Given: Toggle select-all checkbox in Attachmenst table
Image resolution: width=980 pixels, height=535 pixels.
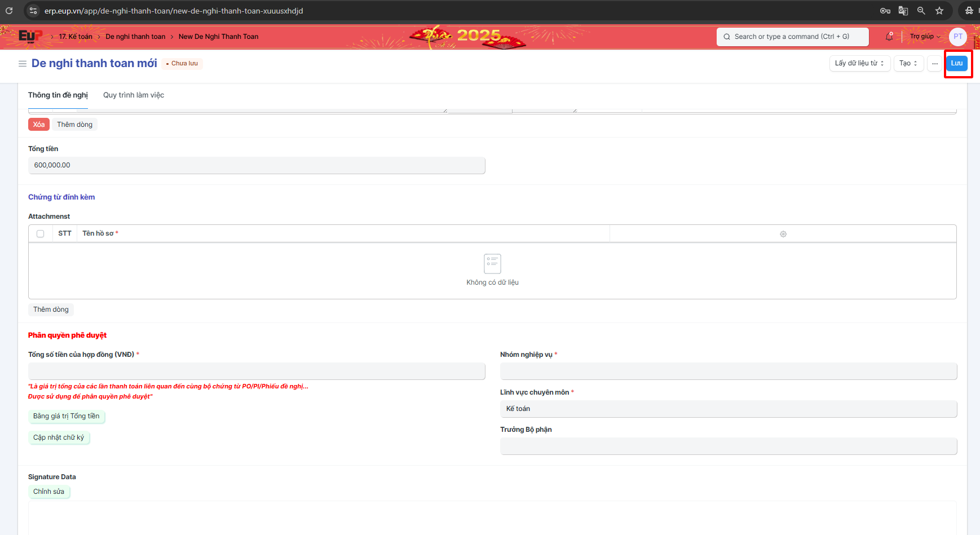Looking at the screenshot, I should (x=41, y=234).
